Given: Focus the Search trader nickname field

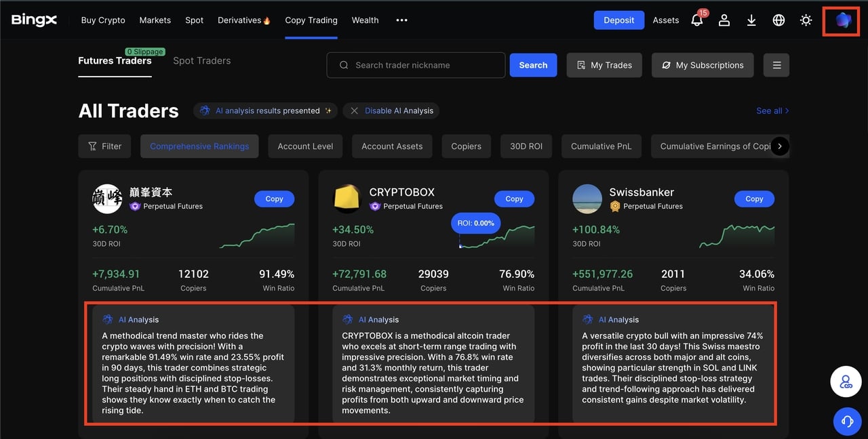Looking at the screenshot, I should pyautogui.click(x=416, y=65).
